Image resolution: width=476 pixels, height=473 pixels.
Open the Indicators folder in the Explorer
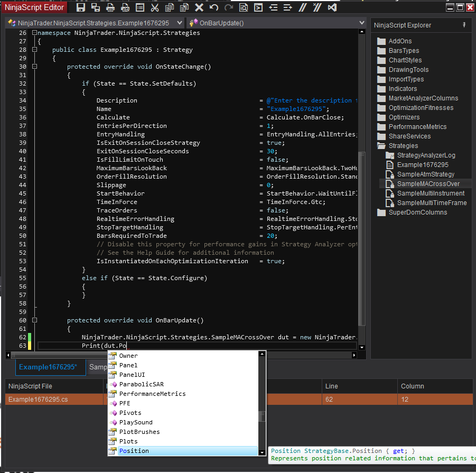403,89
